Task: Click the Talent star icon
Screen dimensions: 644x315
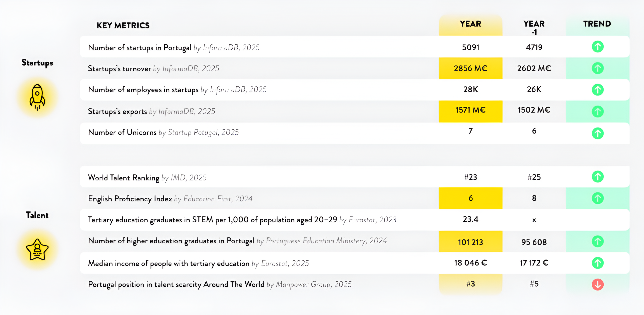Action: click(x=37, y=250)
